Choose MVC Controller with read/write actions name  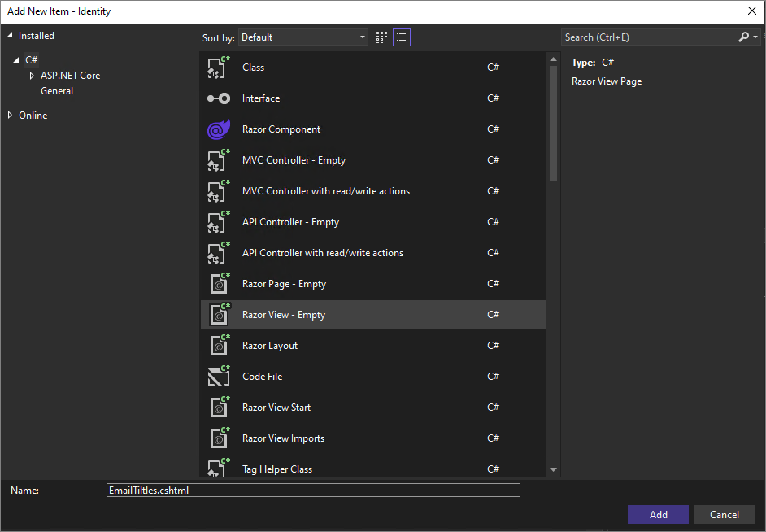(326, 191)
